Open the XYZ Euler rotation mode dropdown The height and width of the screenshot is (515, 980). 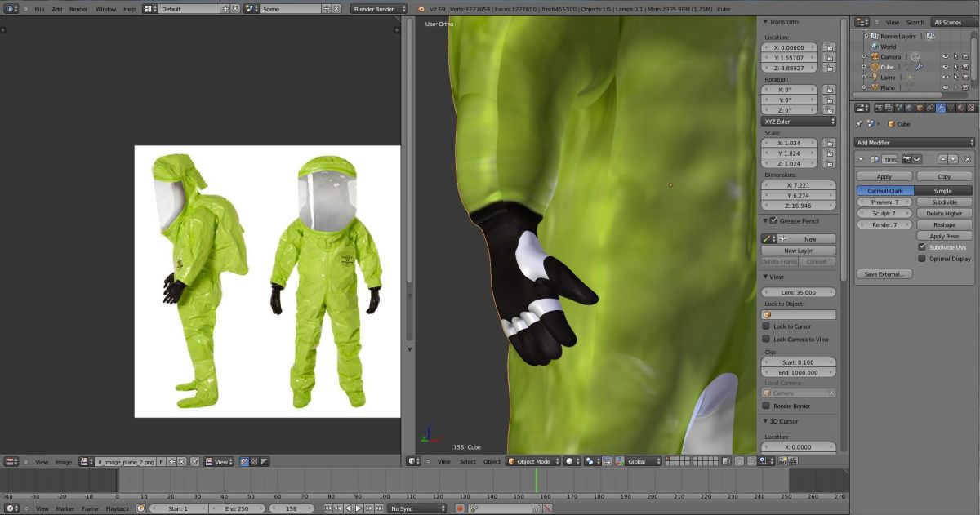[x=800, y=122]
